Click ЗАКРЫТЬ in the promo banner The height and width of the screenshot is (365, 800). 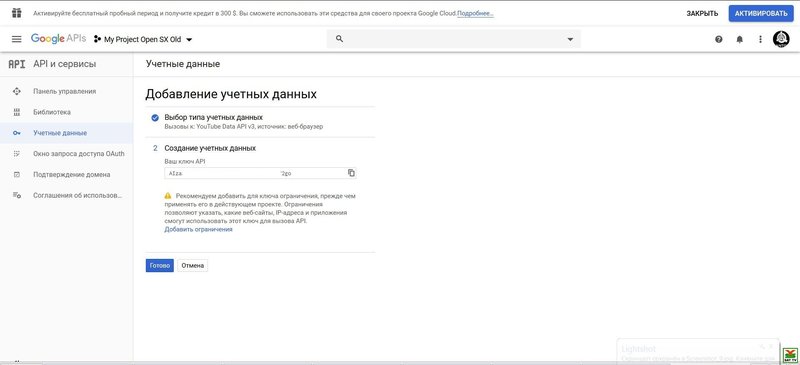[x=702, y=14]
